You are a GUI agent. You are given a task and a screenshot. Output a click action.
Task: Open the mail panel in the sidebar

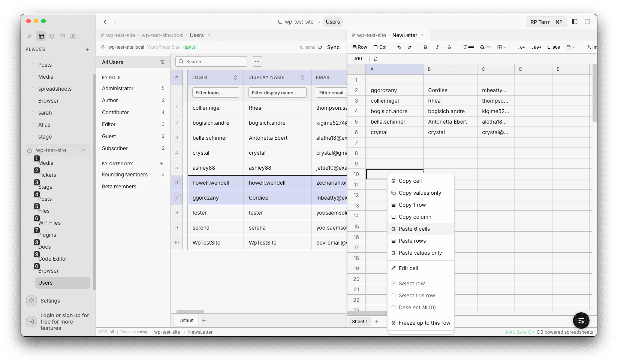tap(62, 36)
